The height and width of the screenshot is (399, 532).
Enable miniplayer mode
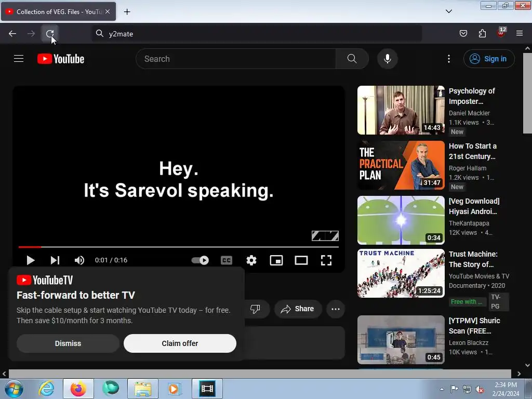[x=276, y=260]
